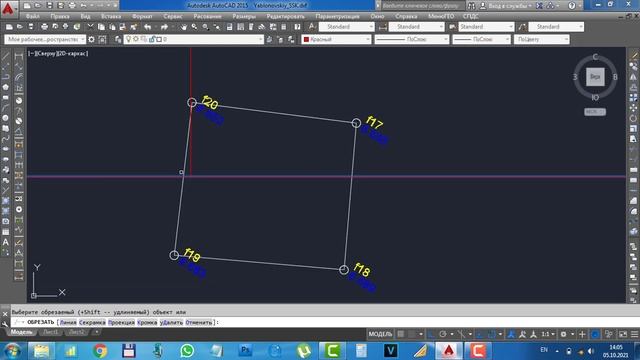Open the first linetype ПоСлою dropdown
The image size is (640, 360).
pos(411,39)
